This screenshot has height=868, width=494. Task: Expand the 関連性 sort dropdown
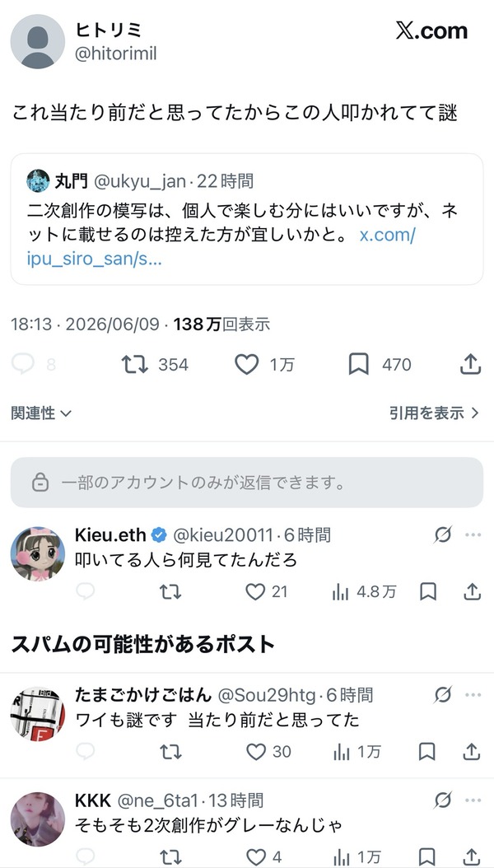[41, 413]
